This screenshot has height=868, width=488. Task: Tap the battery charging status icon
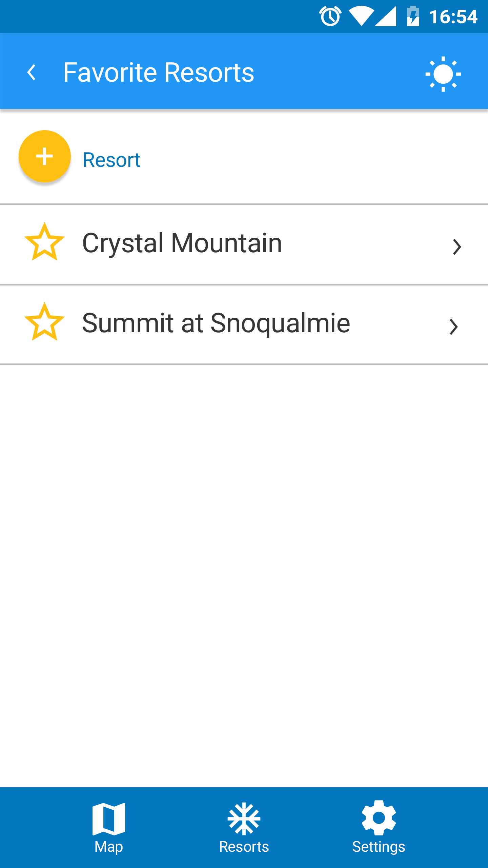coord(413,16)
